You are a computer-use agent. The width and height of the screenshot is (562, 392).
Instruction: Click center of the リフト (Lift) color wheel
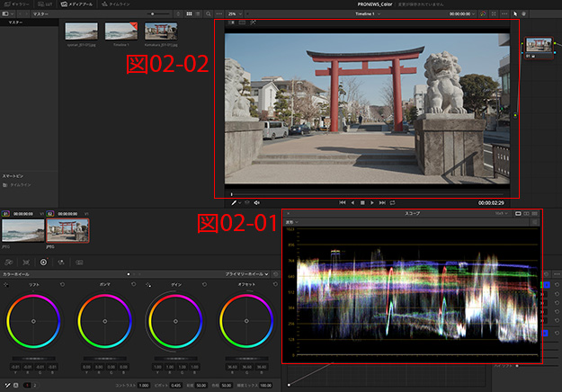point(33,321)
